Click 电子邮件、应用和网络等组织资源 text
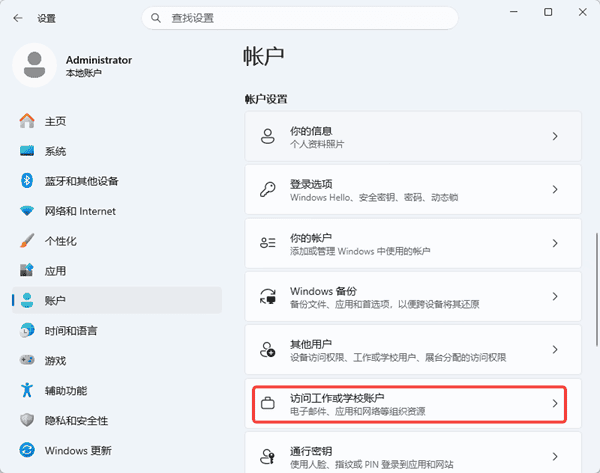 pyautogui.click(x=357, y=411)
